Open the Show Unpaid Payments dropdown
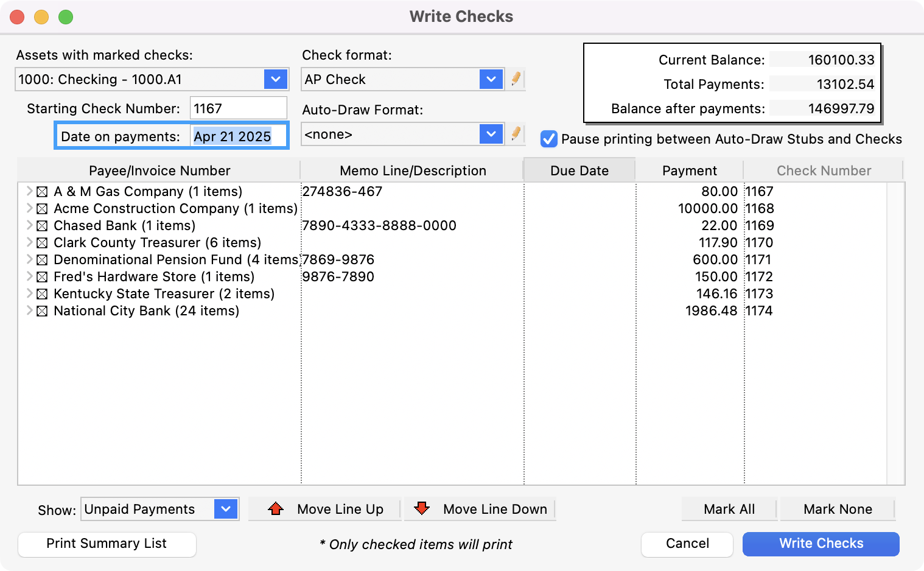924x571 pixels. tap(226, 509)
